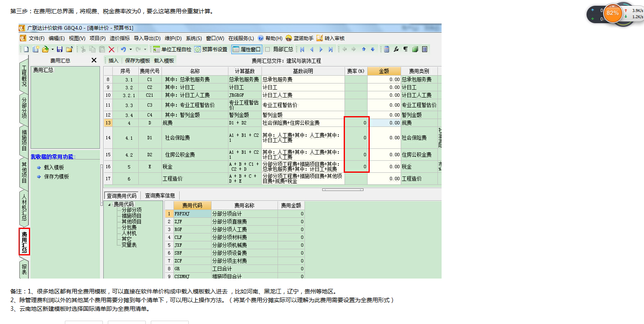Toggle the 属性窗口 toolbar button

click(247, 49)
